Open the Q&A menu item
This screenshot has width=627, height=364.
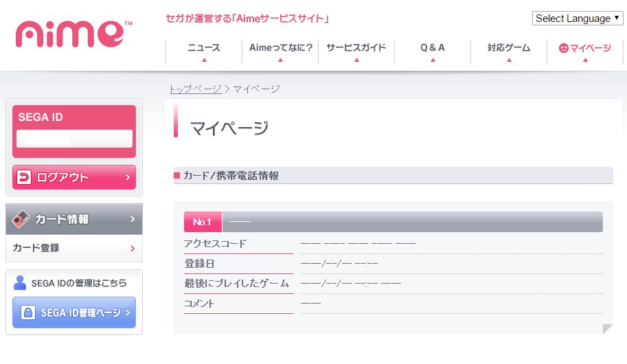tap(433, 52)
